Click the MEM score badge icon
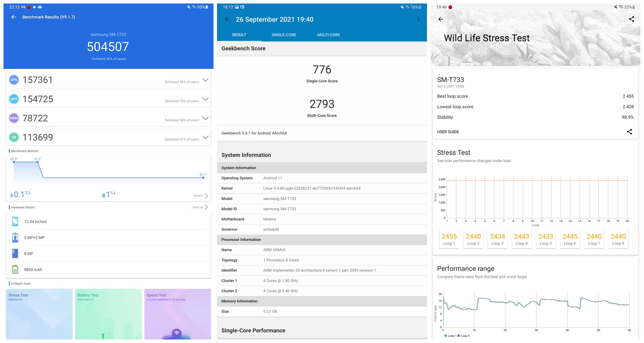The width and height of the screenshot is (644, 343). coord(14,118)
